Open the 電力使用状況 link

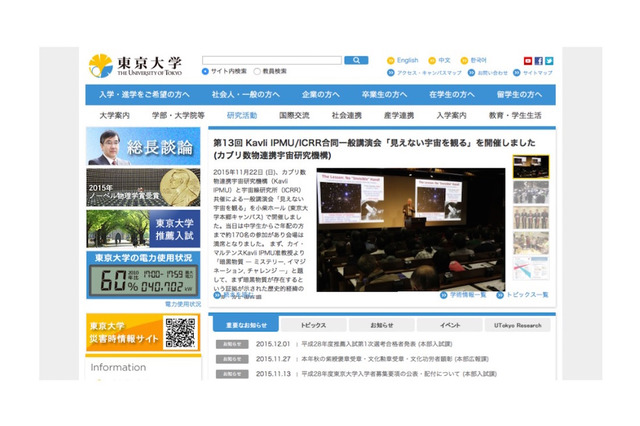coord(183,304)
